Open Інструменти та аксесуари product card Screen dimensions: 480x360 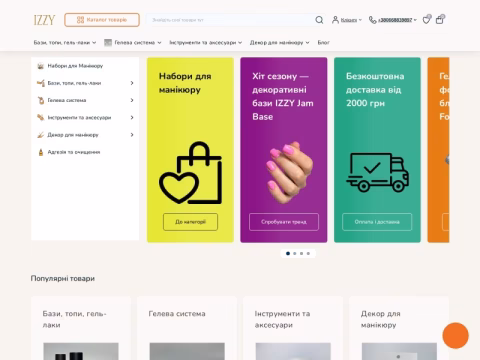[x=293, y=328]
